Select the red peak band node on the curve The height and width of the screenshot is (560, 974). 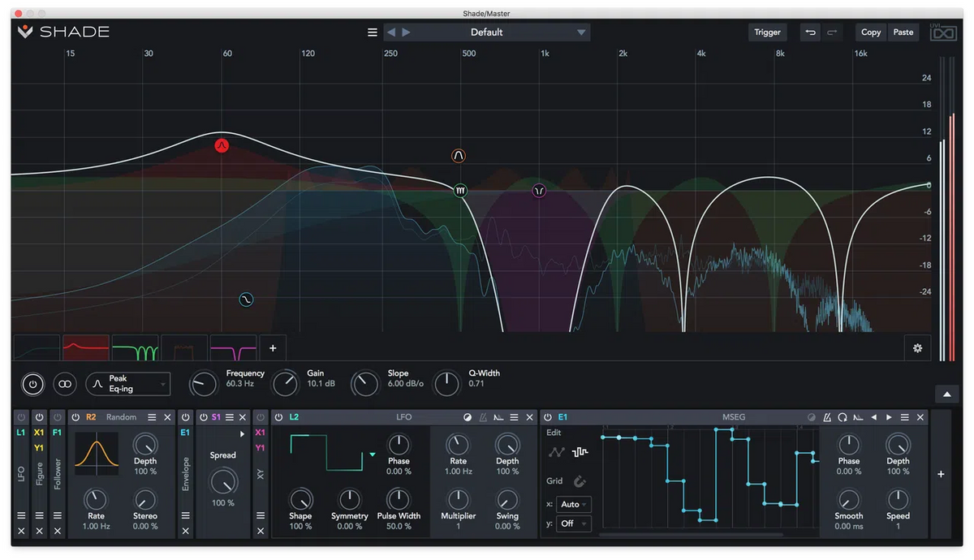click(222, 145)
